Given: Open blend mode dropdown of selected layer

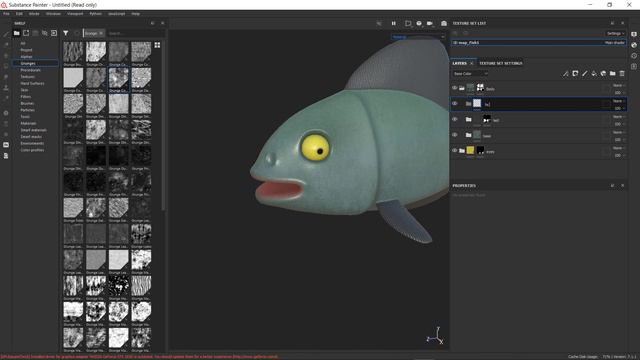Looking at the screenshot, I should point(618,101).
